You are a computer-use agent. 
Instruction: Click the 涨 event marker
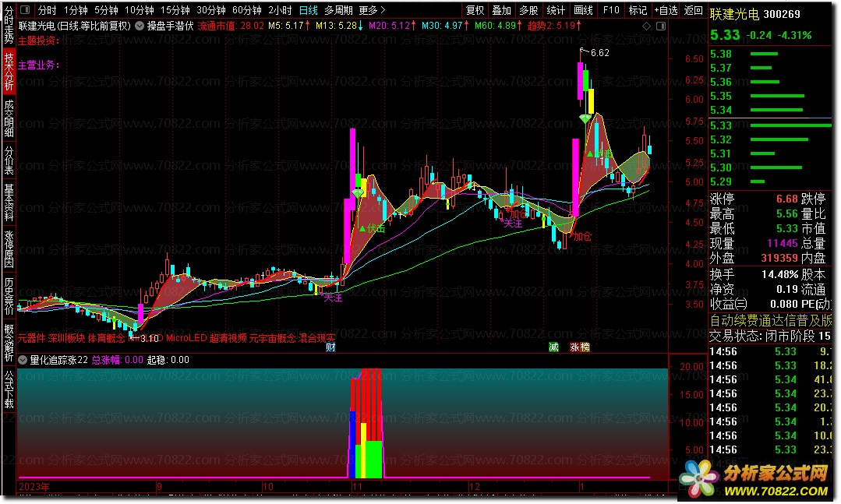(x=574, y=347)
